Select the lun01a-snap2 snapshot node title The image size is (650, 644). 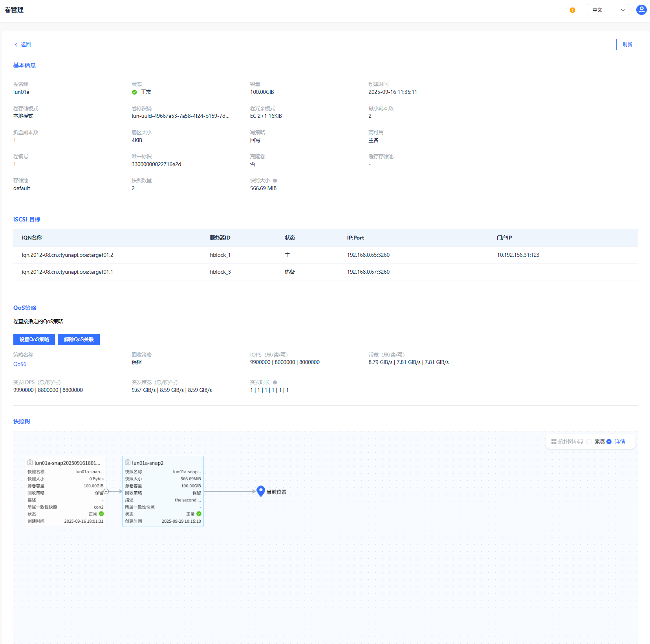[x=148, y=463]
